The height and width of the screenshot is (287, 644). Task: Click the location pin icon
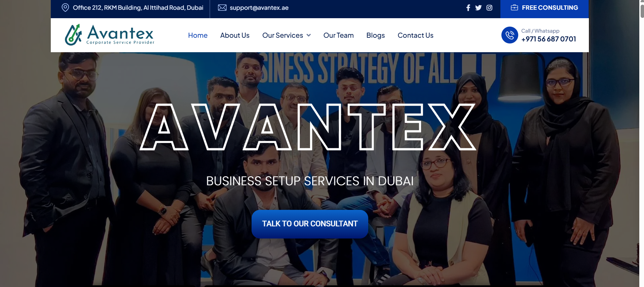coord(65,8)
